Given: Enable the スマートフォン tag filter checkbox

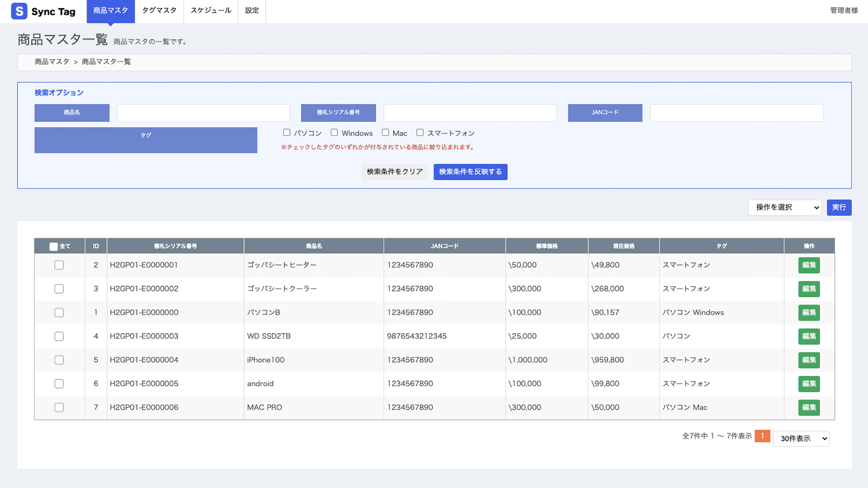Looking at the screenshot, I should (420, 133).
